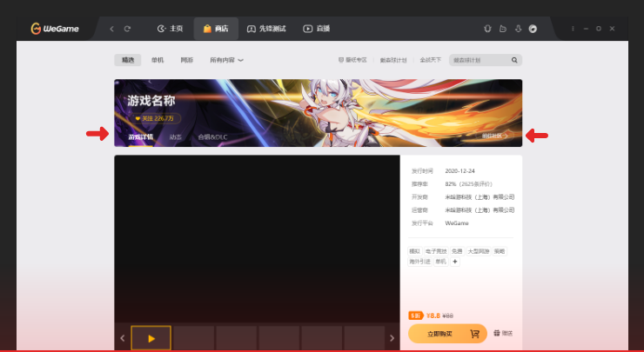Open the downloads arrow icon
This screenshot has width=644, height=352.
518,29
